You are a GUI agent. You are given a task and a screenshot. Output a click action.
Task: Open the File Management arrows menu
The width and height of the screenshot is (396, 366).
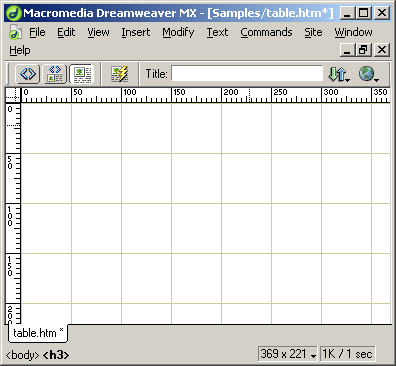click(339, 74)
